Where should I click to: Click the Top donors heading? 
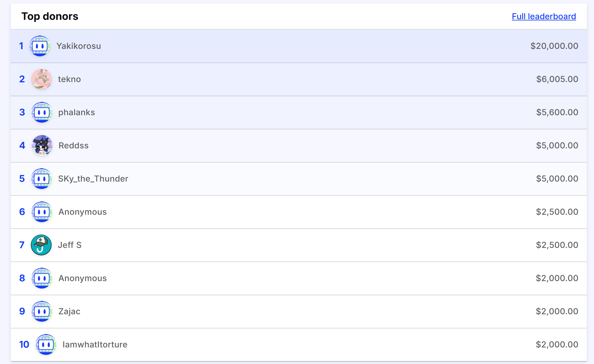50,16
